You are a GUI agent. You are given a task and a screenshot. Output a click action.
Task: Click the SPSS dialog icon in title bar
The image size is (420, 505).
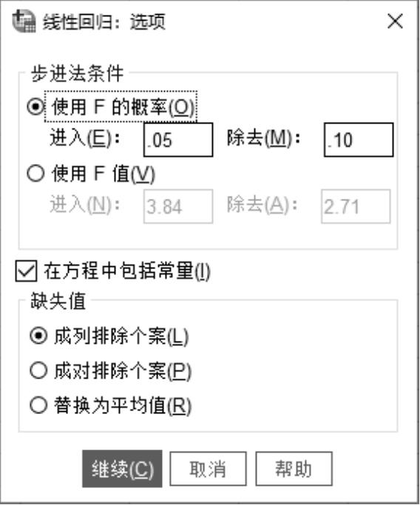(x=24, y=21)
